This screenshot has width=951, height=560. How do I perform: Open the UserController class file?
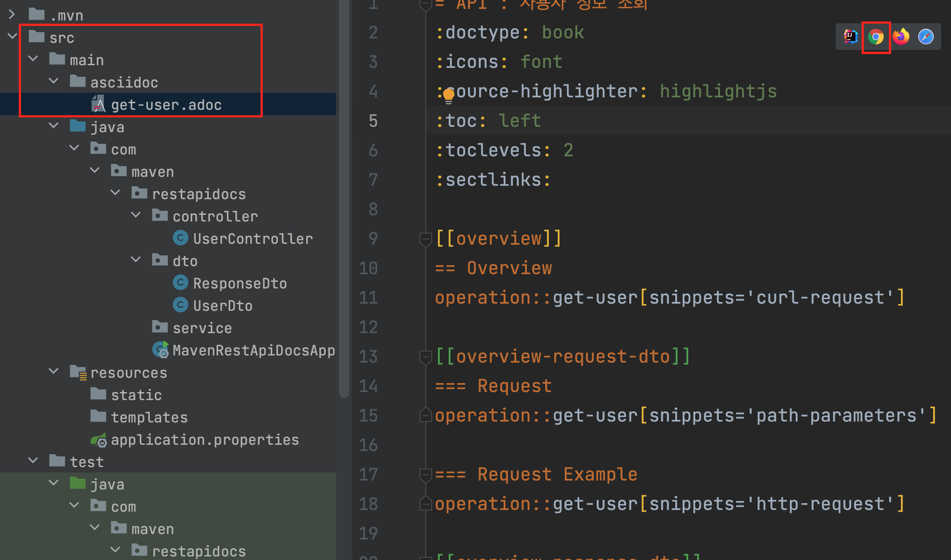click(252, 239)
